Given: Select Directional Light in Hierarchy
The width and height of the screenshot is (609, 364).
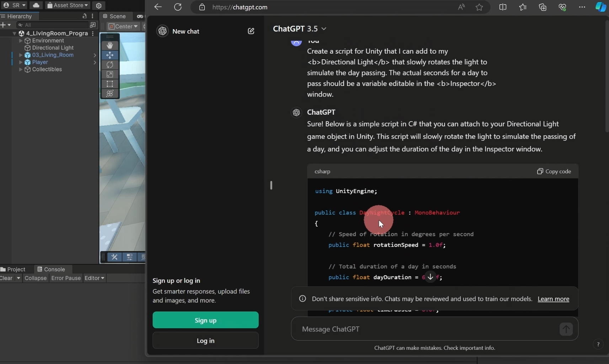Looking at the screenshot, I should point(53,48).
